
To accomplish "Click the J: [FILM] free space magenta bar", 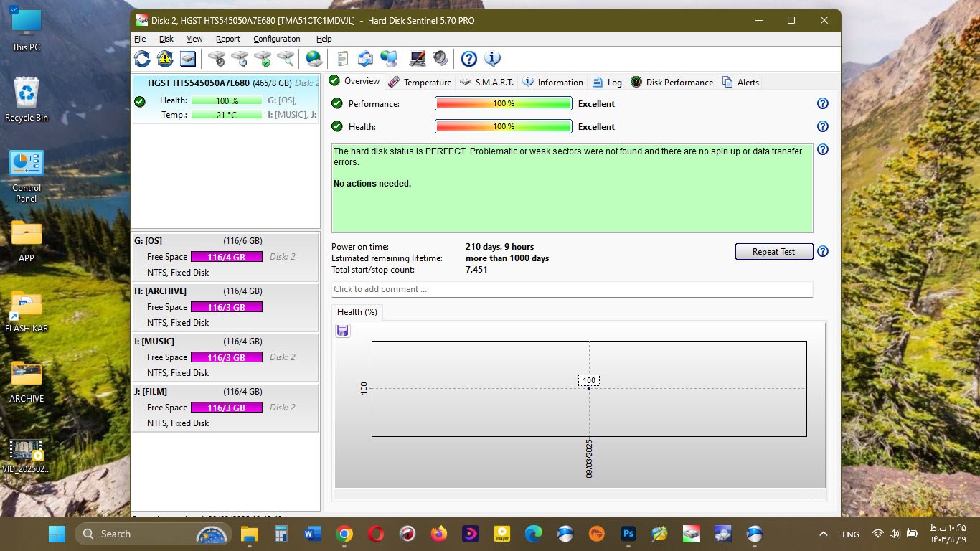I will [x=227, y=408].
